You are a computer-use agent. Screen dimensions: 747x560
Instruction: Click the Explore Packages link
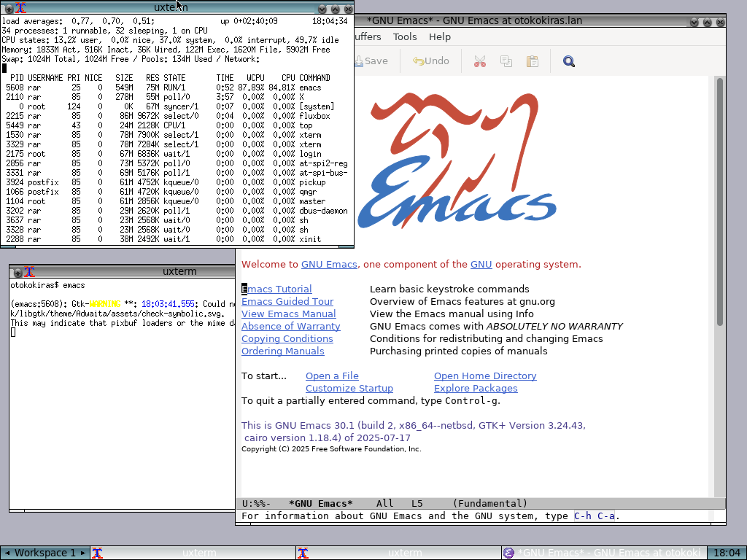pos(476,389)
